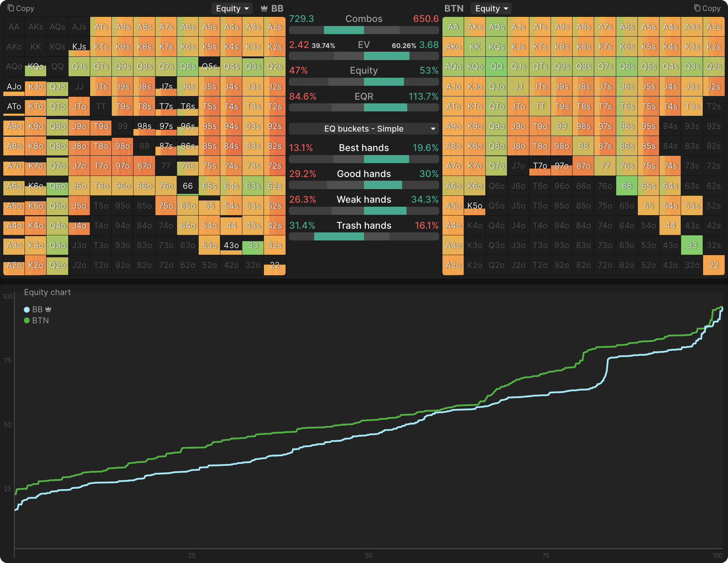This screenshot has height=563, width=728.
Task: Open BB Equity dropdown
Action: 232,8
